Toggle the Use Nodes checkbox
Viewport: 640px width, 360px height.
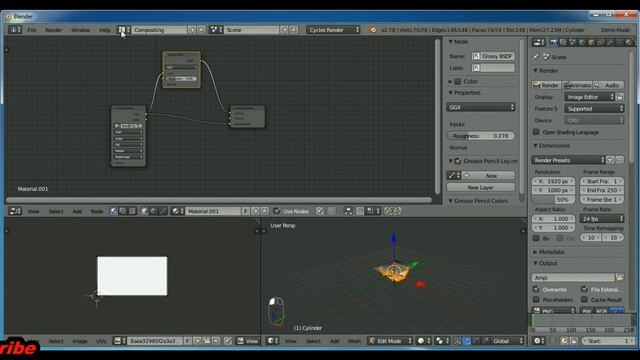point(277,211)
